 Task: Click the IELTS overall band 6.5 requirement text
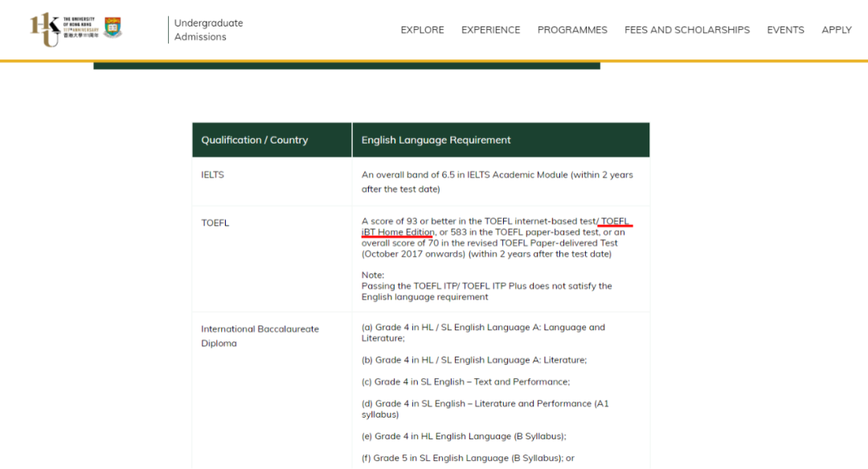tap(497, 182)
